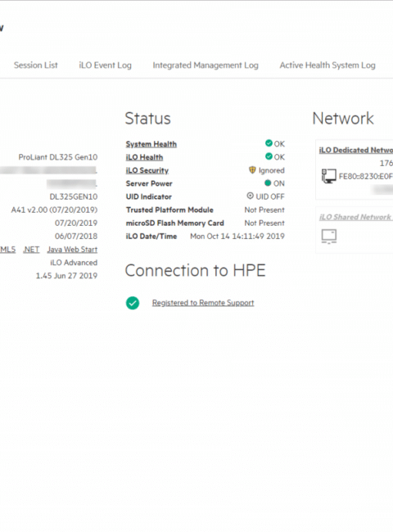
Task: Open iLO Dedicated Network link
Action: pyautogui.click(x=355, y=150)
